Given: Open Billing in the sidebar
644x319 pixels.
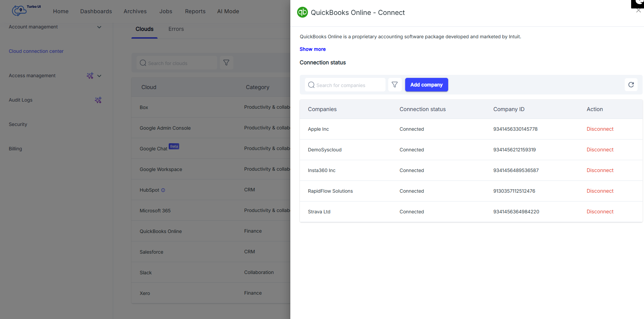Looking at the screenshot, I should click(15, 149).
